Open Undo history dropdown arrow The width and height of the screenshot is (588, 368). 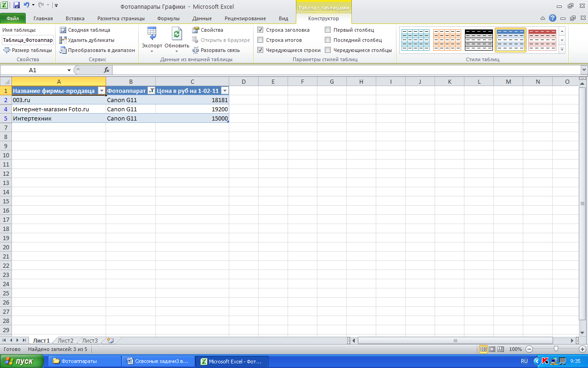(33, 6)
